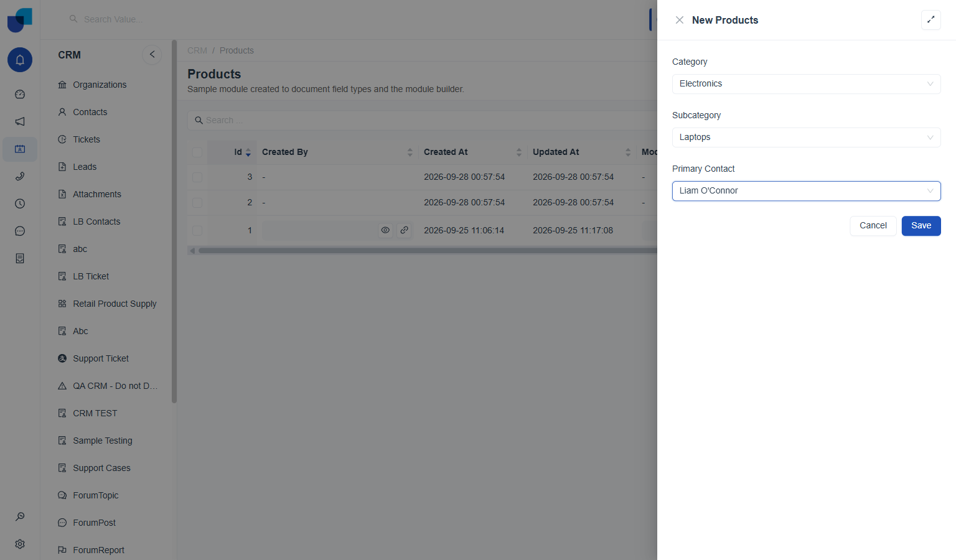Open the dashboard gauge icon in sidebar
Image resolution: width=956 pixels, height=560 pixels.
click(20, 95)
